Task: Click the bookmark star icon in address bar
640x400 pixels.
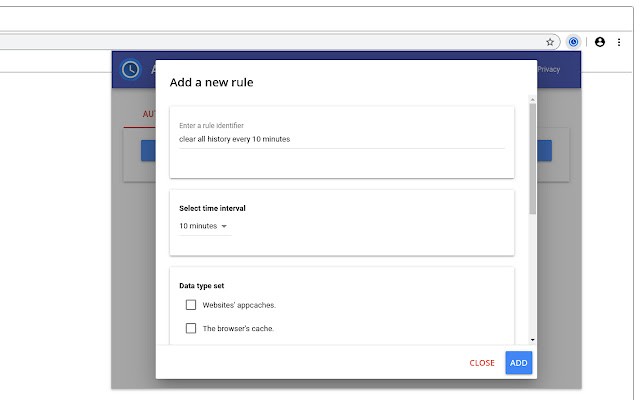Action: point(550,42)
